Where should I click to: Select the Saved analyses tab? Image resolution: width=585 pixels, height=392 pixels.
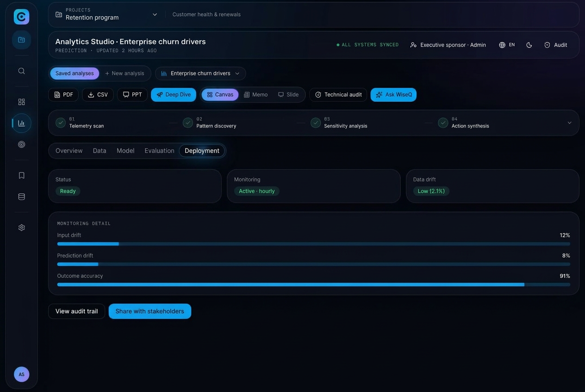pos(75,73)
